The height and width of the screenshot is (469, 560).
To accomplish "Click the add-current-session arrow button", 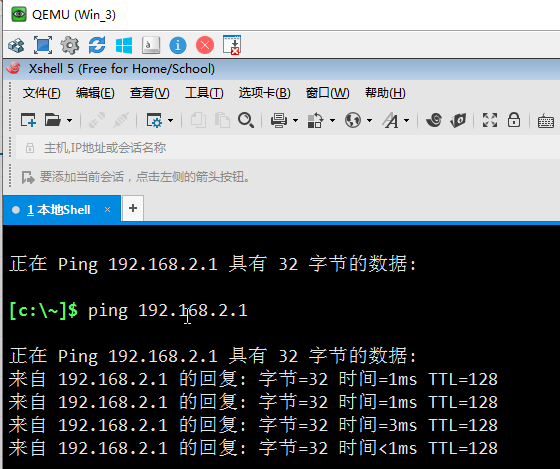I will [28, 177].
